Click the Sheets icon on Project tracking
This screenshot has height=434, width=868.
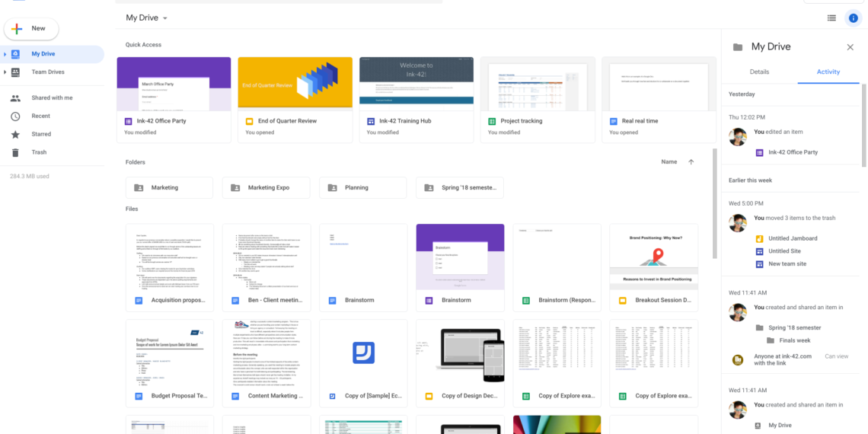(492, 121)
